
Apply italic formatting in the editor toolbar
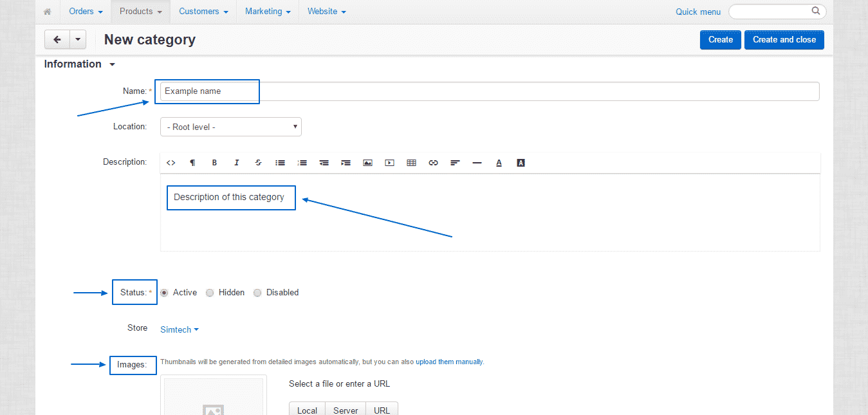click(x=236, y=162)
